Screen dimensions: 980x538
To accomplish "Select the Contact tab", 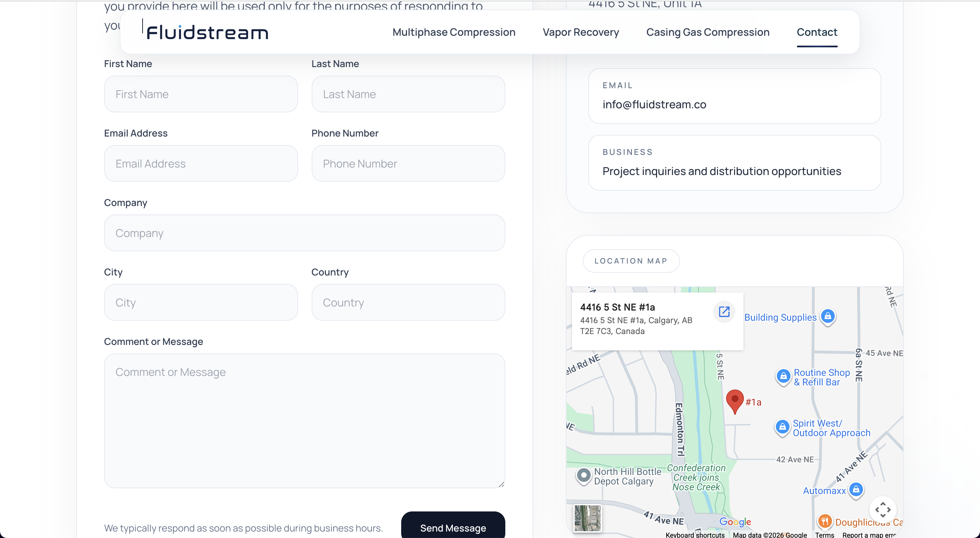I will click(817, 32).
